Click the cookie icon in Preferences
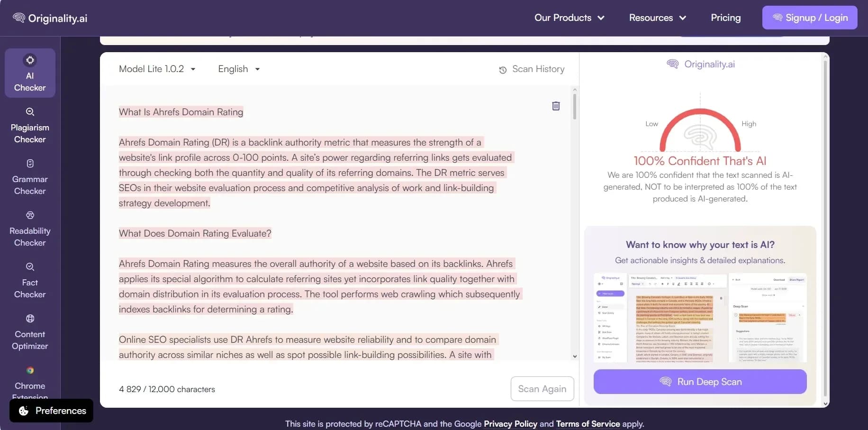868x430 pixels. pos(24,411)
